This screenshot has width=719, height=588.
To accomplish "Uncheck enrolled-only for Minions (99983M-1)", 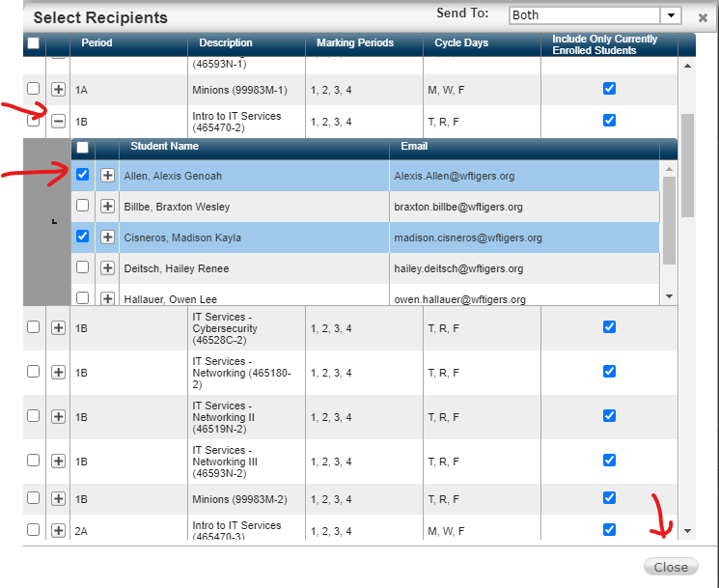I will [x=609, y=88].
